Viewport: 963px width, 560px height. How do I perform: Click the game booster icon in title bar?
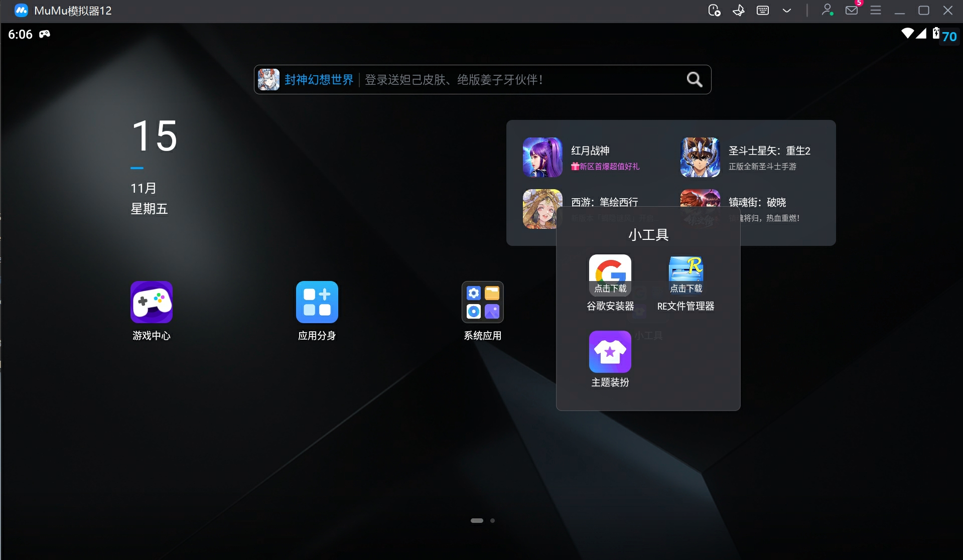738,10
